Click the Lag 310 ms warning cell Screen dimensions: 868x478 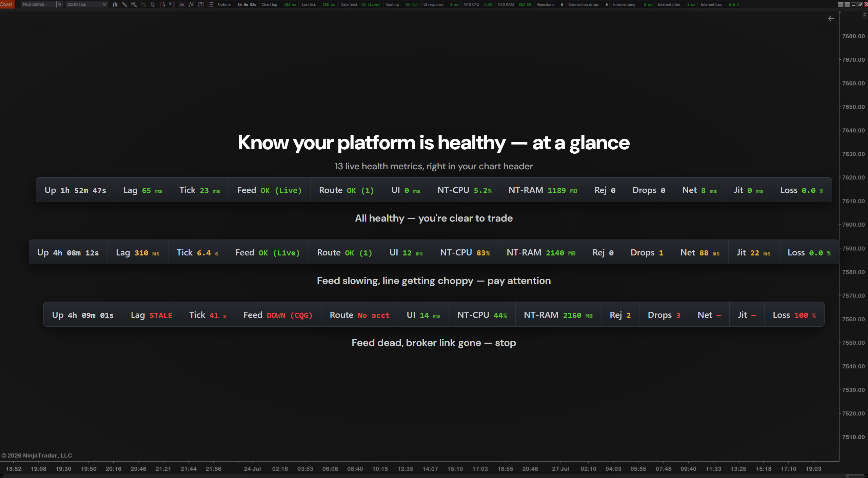pos(138,252)
